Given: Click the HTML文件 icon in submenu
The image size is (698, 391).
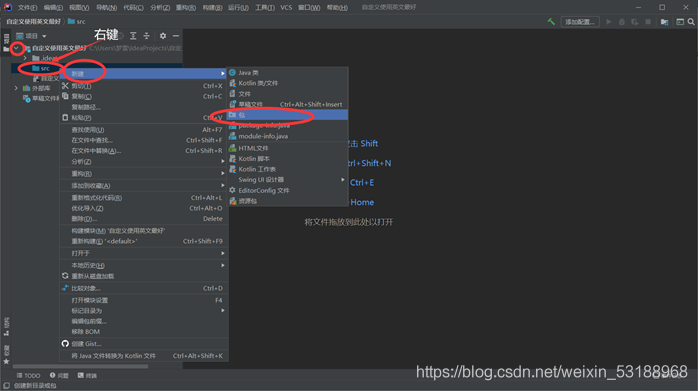Looking at the screenshot, I should coord(232,148).
